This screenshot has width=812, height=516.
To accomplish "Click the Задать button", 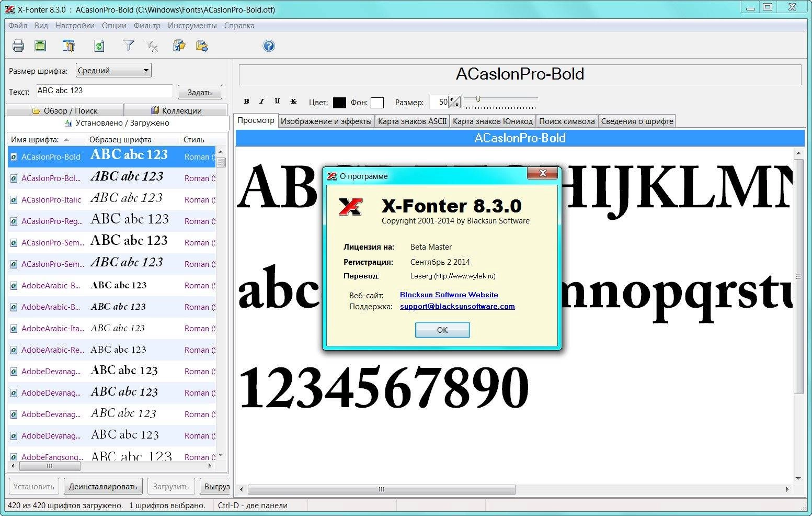I will 200,92.
